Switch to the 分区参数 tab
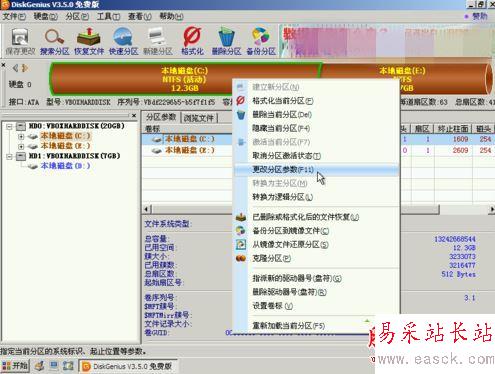The width and height of the screenshot is (495, 374). pyautogui.click(x=161, y=117)
